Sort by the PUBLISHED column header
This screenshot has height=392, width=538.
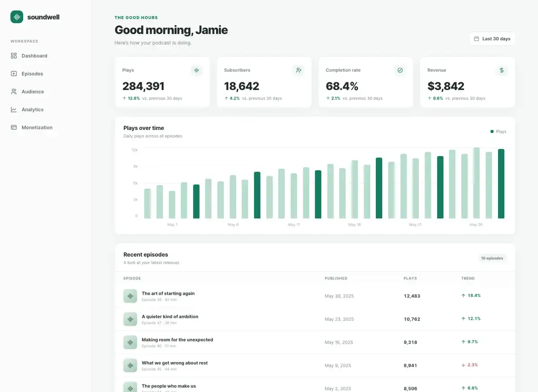point(336,279)
